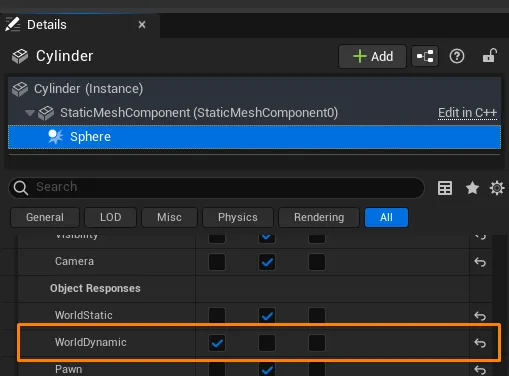Click the Object Responses heading

pyautogui.click(x=95, y=288)
